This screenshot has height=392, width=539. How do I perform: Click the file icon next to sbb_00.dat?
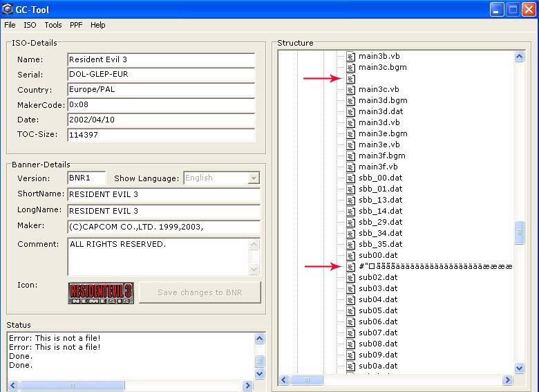pyautogui.click(x=350, y=178)
